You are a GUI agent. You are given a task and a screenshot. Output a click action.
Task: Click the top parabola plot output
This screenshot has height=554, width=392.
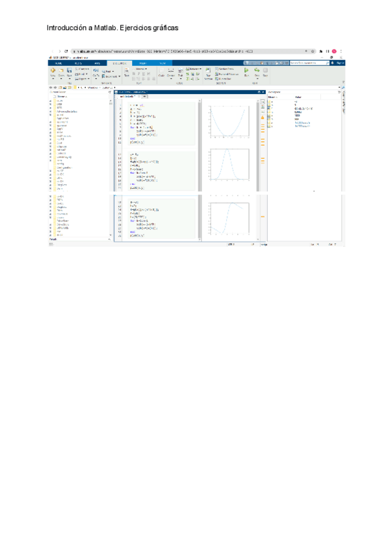(x=227, y=122)
